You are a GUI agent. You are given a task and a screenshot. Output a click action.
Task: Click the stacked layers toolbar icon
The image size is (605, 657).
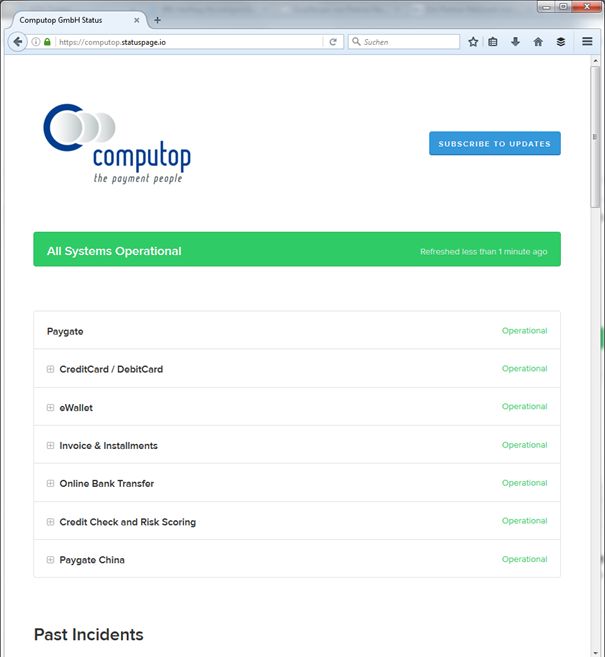click(x=561, y=42)
